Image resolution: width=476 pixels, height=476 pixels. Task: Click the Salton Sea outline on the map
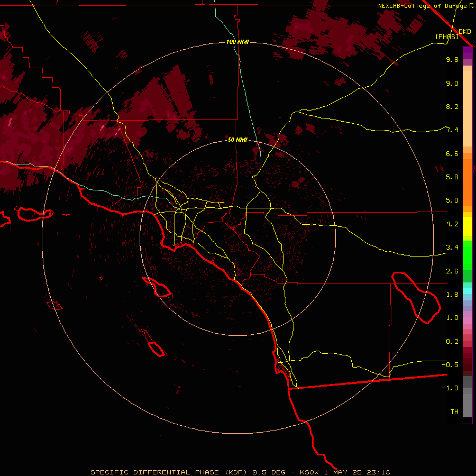pyautogui.click(x=416, y=297)
